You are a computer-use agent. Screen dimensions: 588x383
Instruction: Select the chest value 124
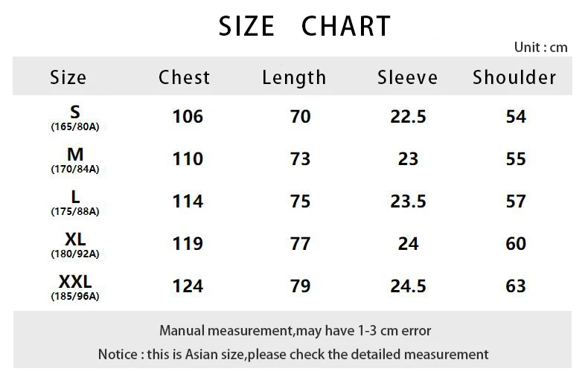pos(188,286)
